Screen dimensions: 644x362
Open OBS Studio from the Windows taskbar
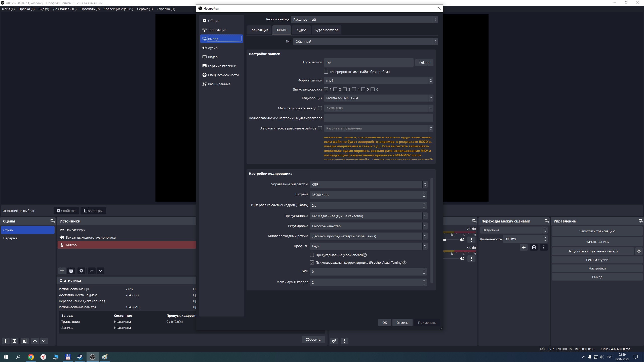pos(93,357)
